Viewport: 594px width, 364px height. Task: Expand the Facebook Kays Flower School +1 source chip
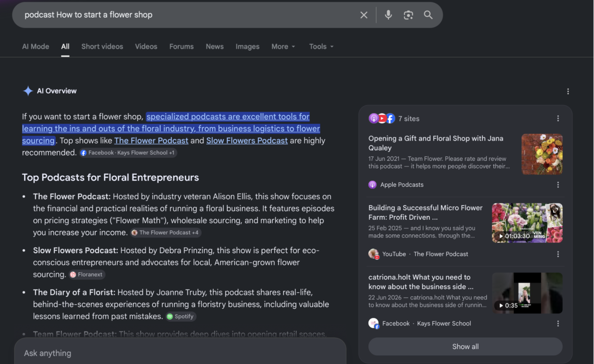coord(128,153)
